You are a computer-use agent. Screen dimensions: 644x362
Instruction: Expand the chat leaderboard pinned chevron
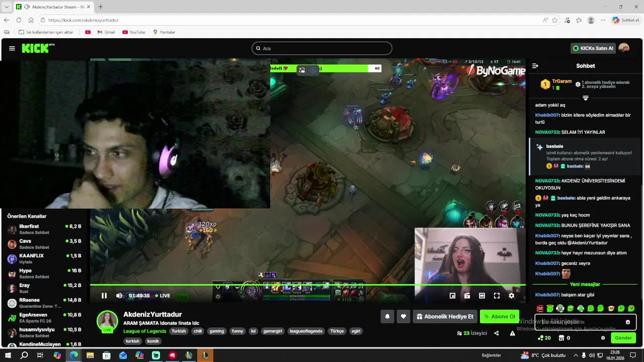586,98
